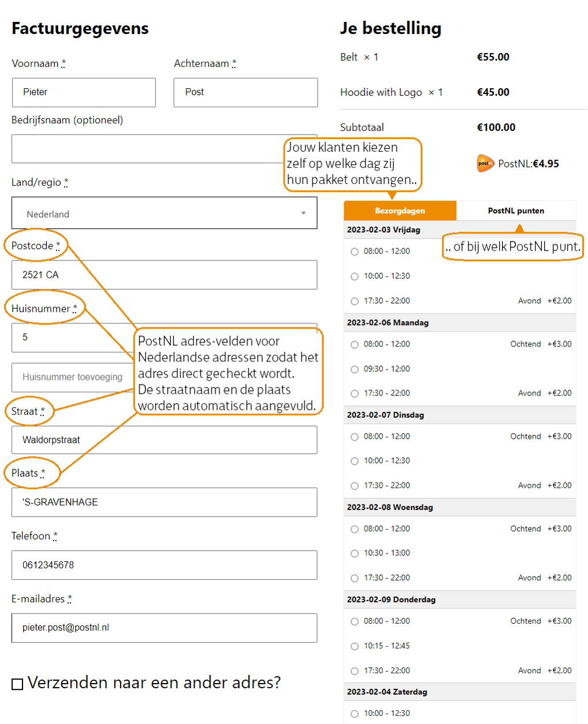
Task: Click the Plaats field containing 'S-GRAVENHAGE
Action: [164, 502]
